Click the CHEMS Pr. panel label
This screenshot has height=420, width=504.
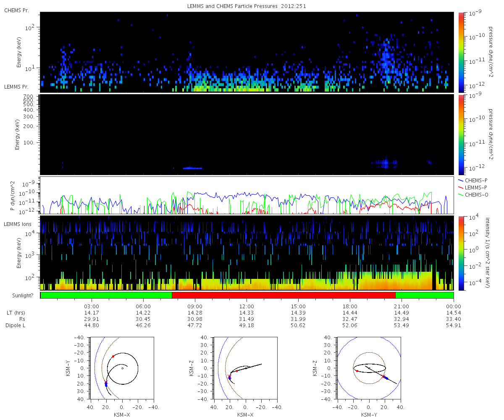(17, 10)
